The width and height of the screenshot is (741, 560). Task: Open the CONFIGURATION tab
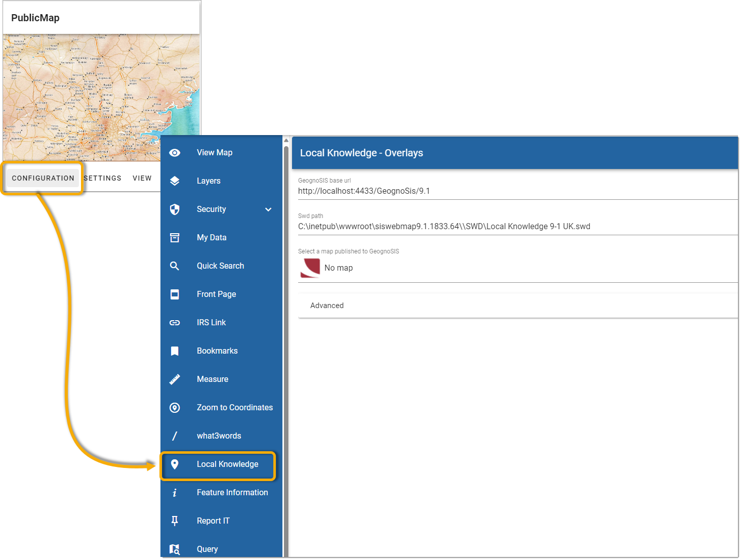(43, 178)
